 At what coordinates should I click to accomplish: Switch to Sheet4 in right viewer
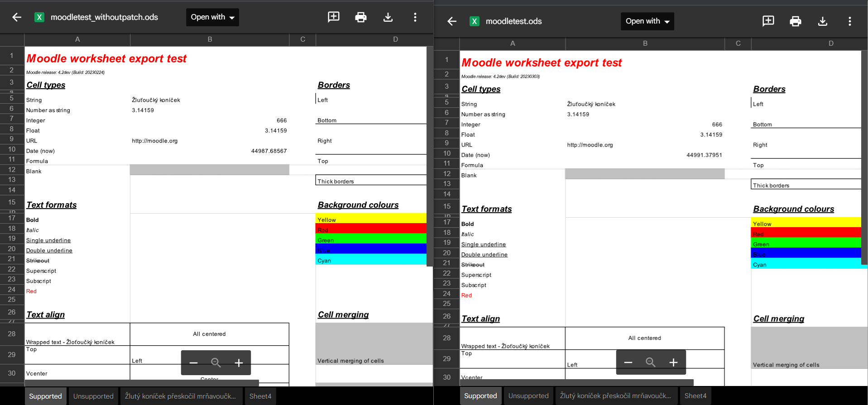(695, 395)
